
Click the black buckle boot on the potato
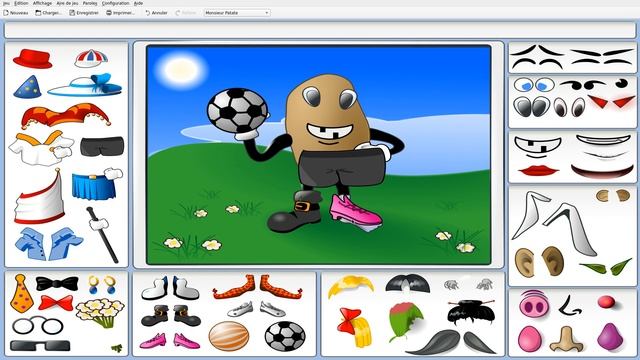click(x=295, y=211)
